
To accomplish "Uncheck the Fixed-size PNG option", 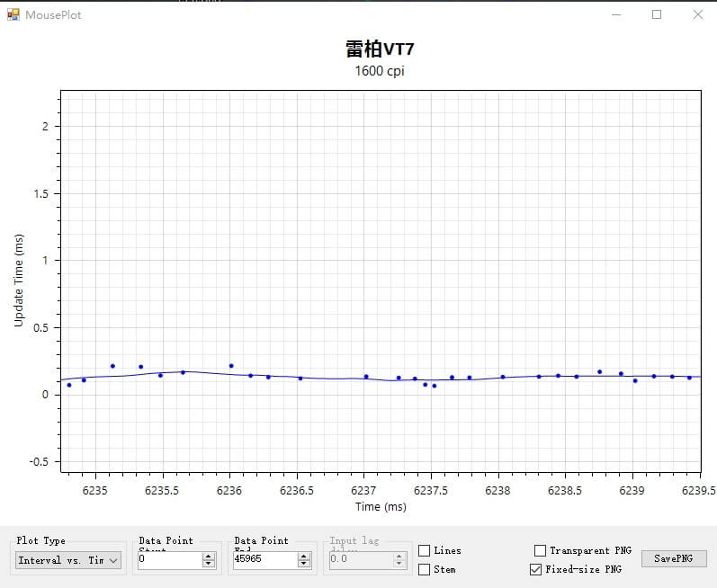I will click(x=535, y=569).
